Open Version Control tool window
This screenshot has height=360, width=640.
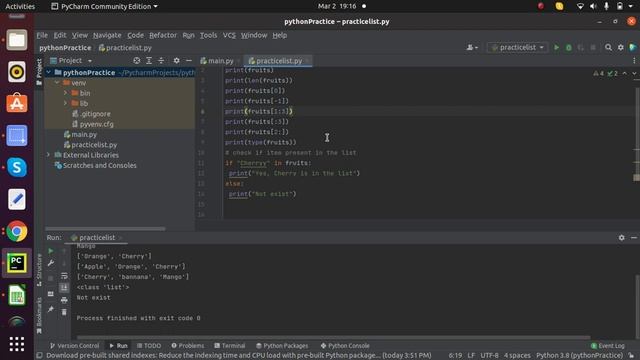74,346
